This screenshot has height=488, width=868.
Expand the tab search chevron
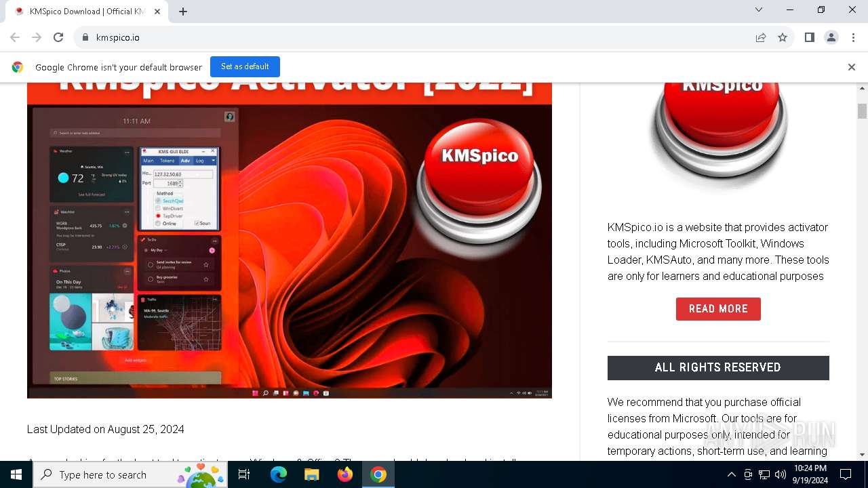point(759,9)
